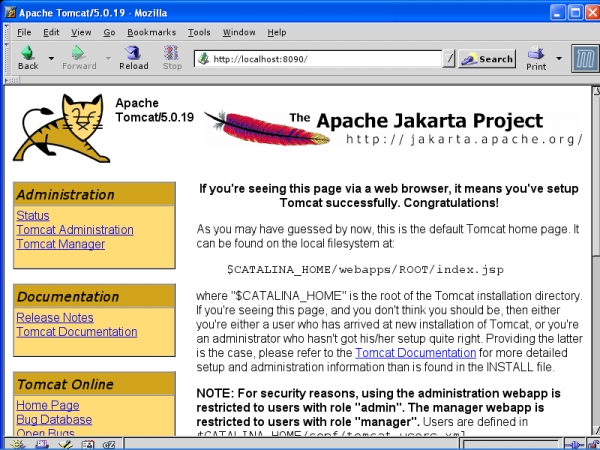Open the Edit menu
This screenshot has width=600, height=450.
click(51, 33)
